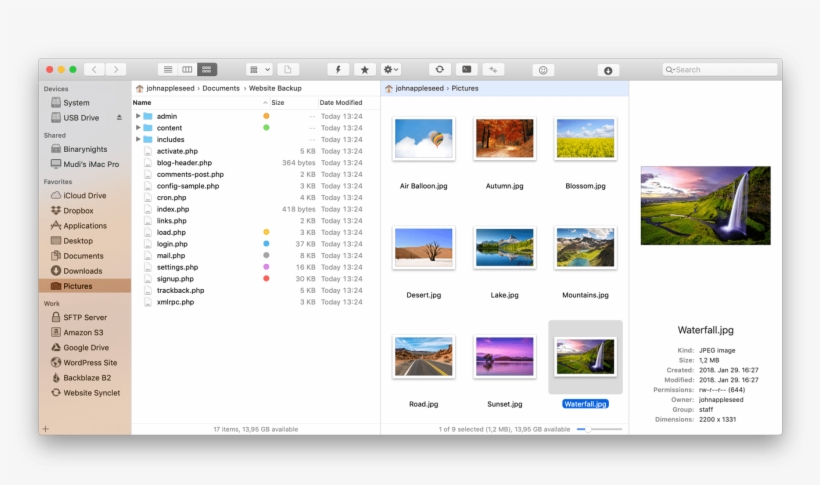Open the download Activities icon
Image resolution: width=820 pixels, height=485 pixels.
coord(608,70)
